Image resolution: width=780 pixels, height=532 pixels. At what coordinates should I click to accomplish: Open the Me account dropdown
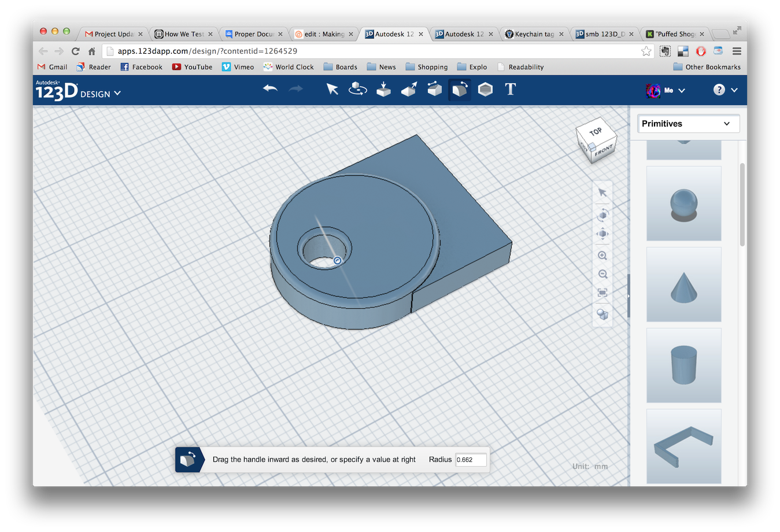(x=674, y=90)
